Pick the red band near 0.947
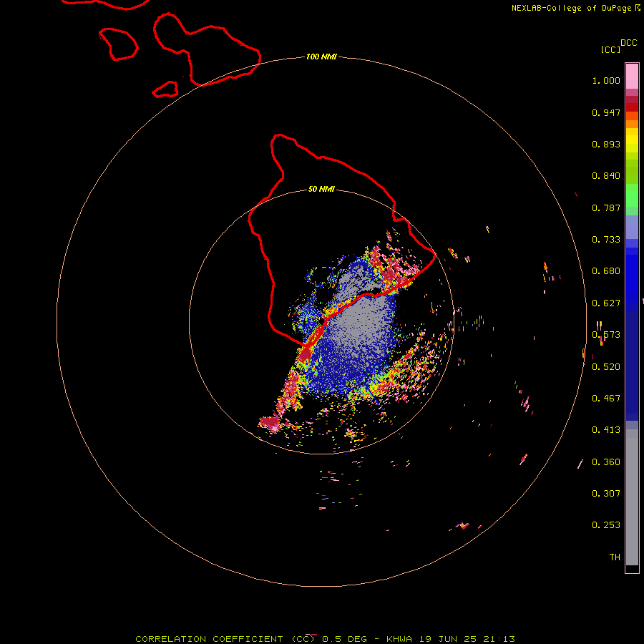 632,107
